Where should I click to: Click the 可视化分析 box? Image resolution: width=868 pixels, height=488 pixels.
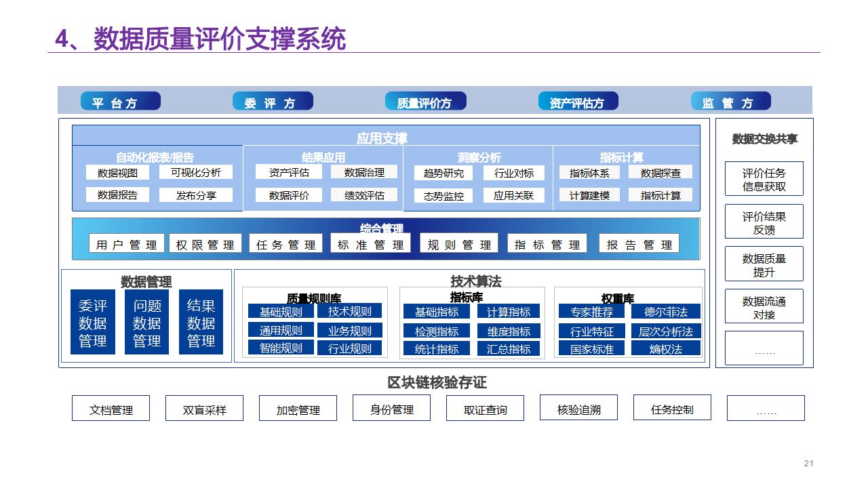click(196, 172)
